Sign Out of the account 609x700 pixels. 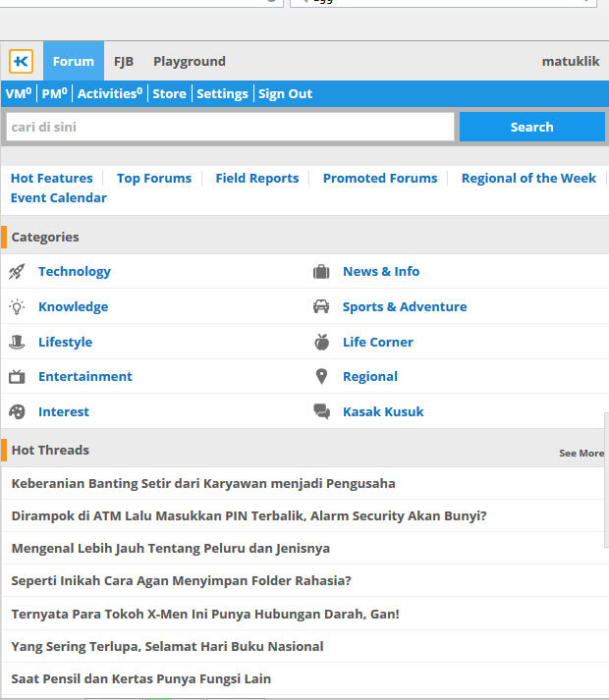point(285,94)
